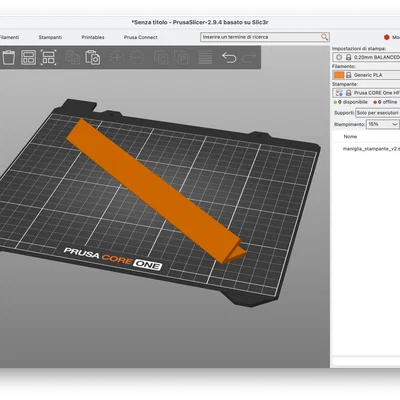Click the red hexagon mode icon

tap(386, 37)
